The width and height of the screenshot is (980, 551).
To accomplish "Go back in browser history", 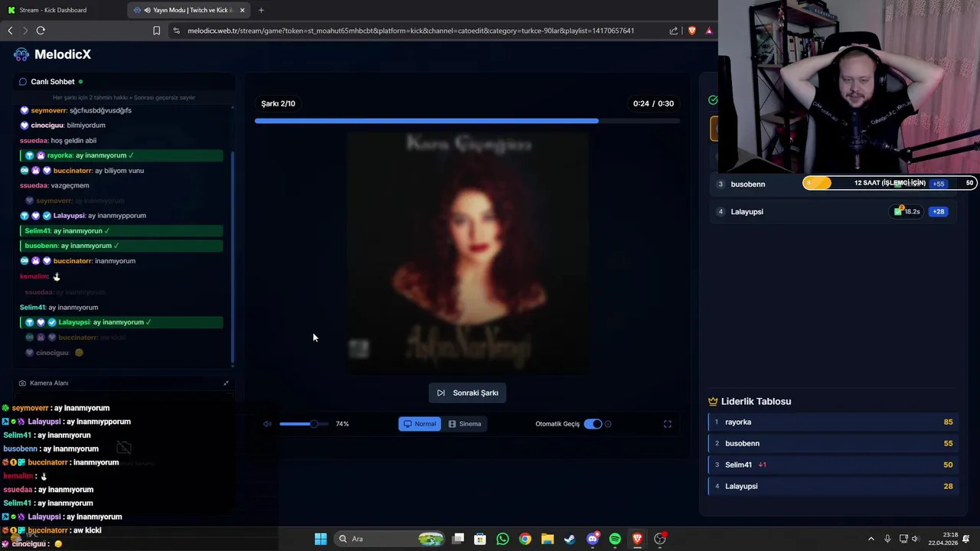I will 10,31.
